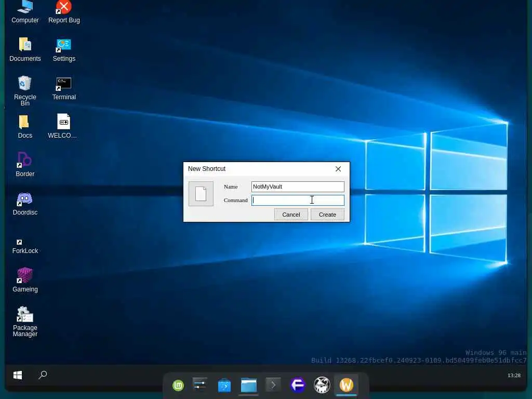Click the taskbar search magnifier

[43, 375]
